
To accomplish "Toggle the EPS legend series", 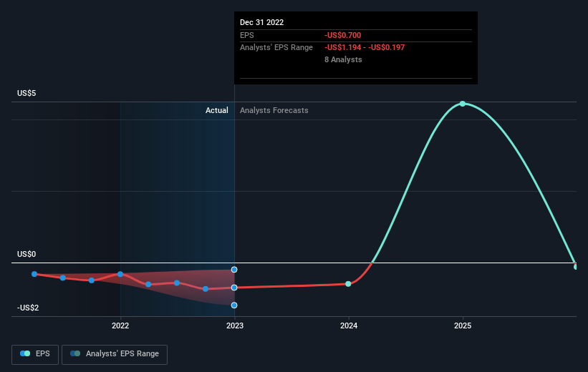I will coord(35,354).
